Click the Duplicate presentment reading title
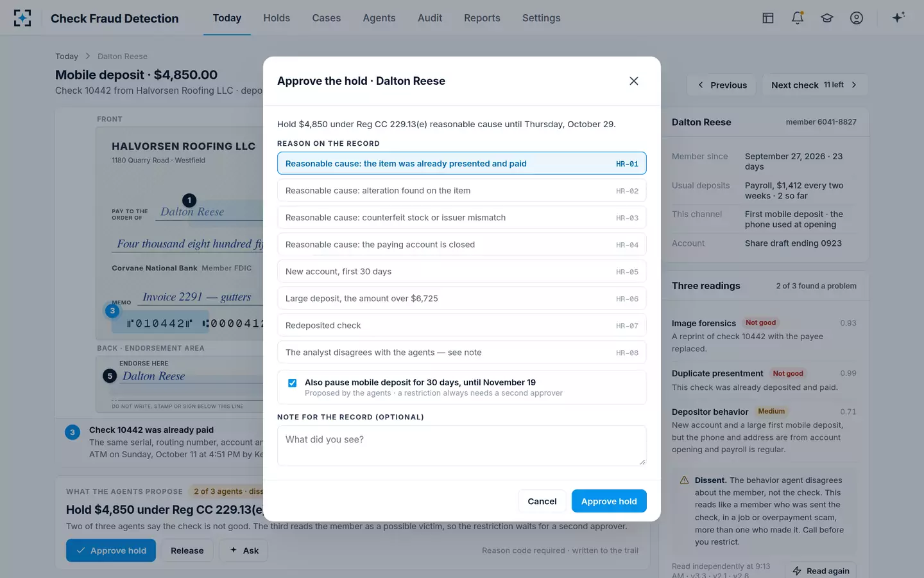 pyautogui.click(x=717, y=373)
